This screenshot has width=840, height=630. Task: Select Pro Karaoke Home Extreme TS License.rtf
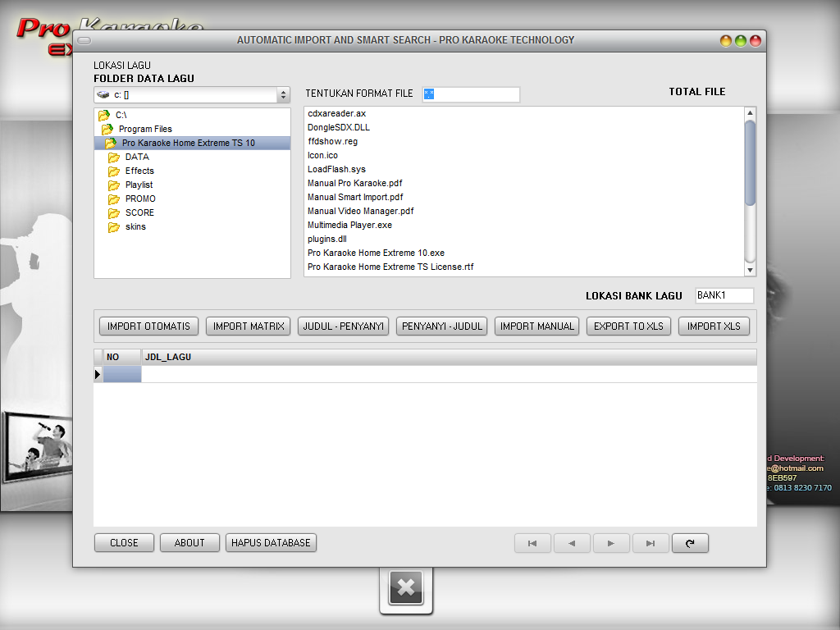(390, 267)
